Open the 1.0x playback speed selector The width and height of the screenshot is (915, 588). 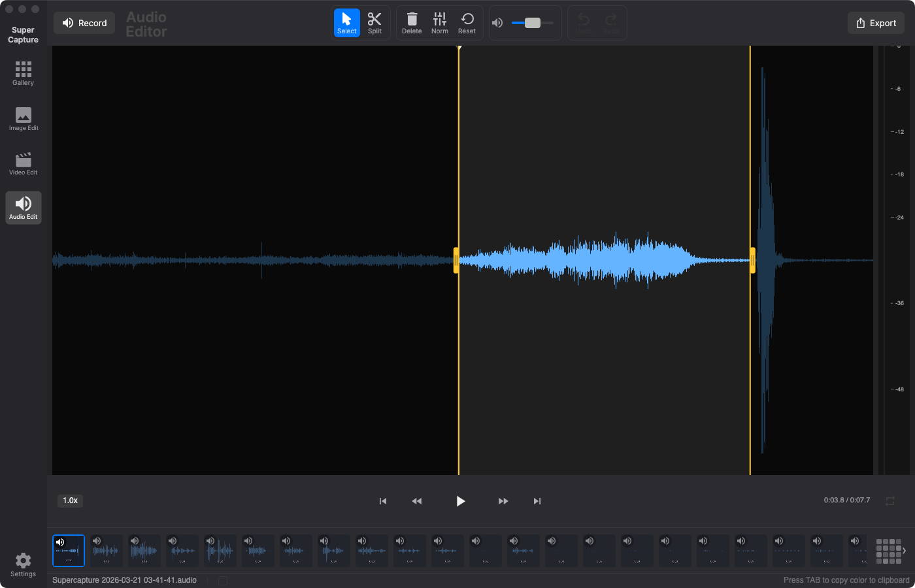(69, 500)
